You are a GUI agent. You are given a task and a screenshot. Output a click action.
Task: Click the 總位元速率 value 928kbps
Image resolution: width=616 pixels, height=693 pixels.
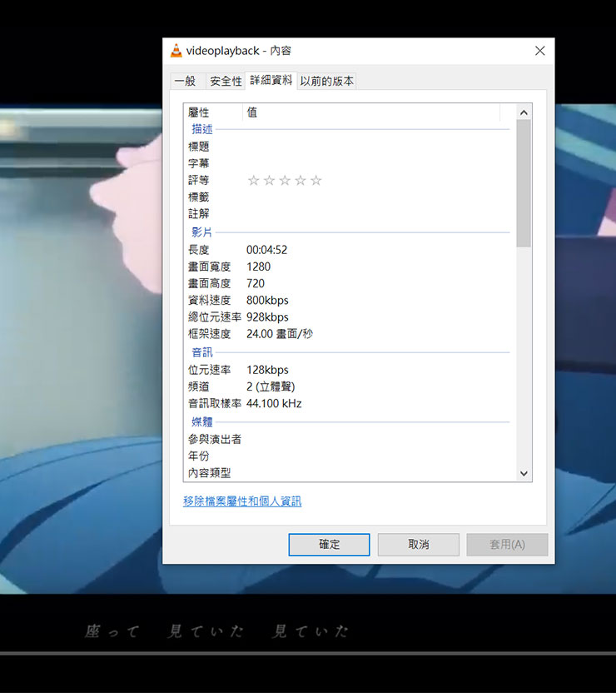(x=267, y=317)
